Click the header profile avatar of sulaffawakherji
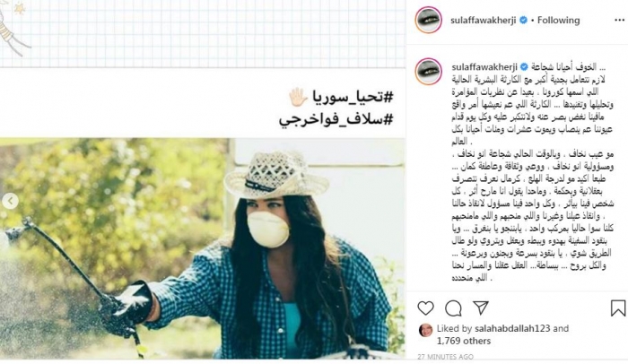The width and height of the screenshot is (628, 364). coord(428,20)
